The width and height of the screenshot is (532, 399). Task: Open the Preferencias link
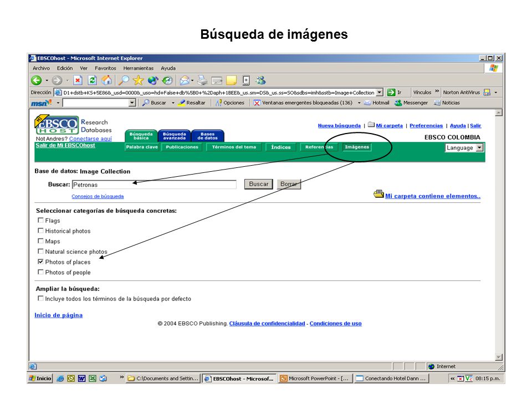coord(426,126)
